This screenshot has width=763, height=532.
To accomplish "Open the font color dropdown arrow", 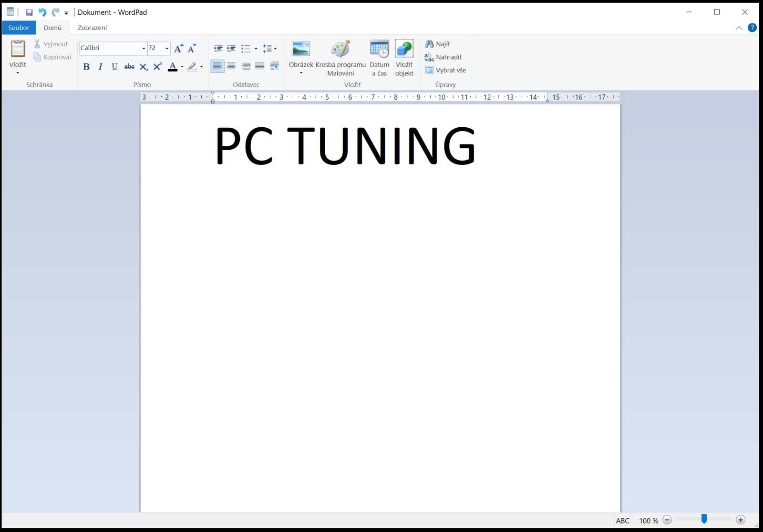I will coord(182,67).
